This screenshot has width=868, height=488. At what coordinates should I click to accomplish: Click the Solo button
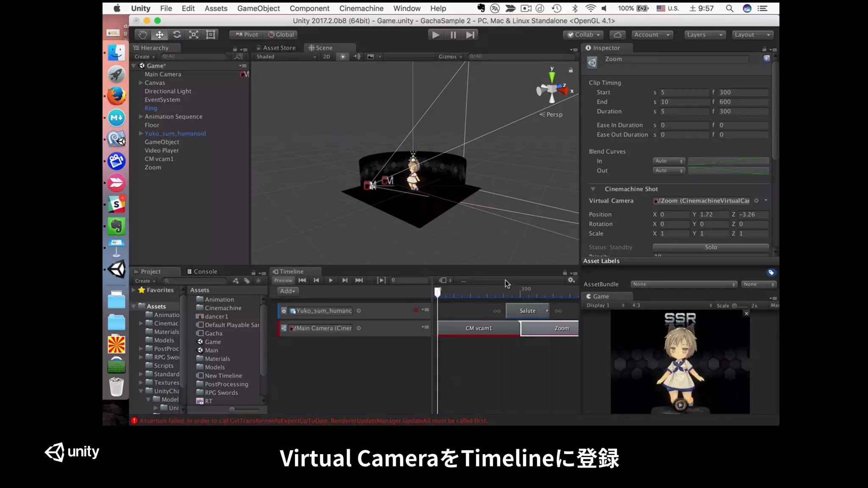click(711, 247)
